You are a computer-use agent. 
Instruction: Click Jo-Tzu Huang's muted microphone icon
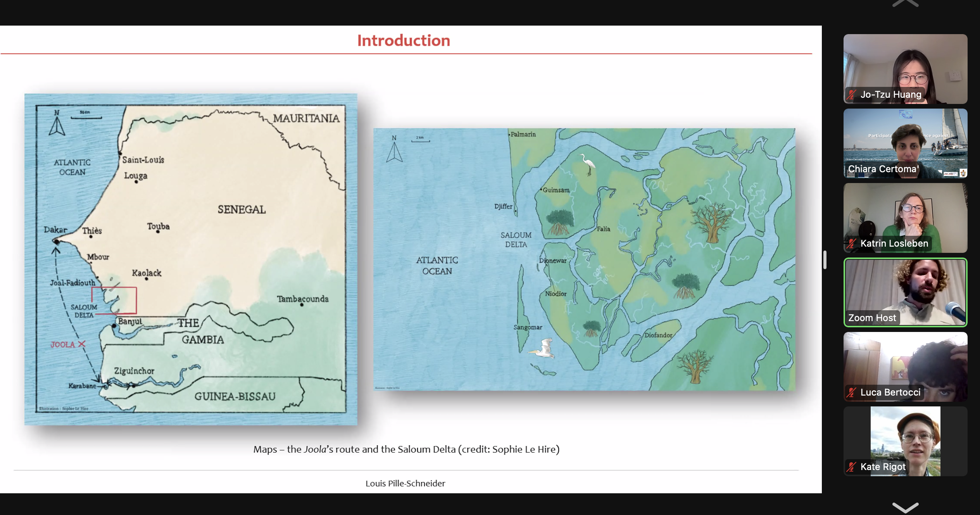[x=851, y=95]
